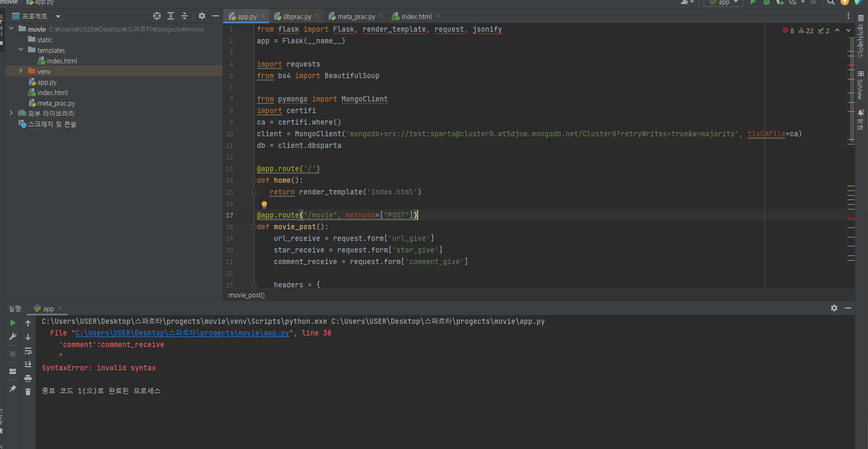Go to next highlighted error arrow

coord(848,31)
